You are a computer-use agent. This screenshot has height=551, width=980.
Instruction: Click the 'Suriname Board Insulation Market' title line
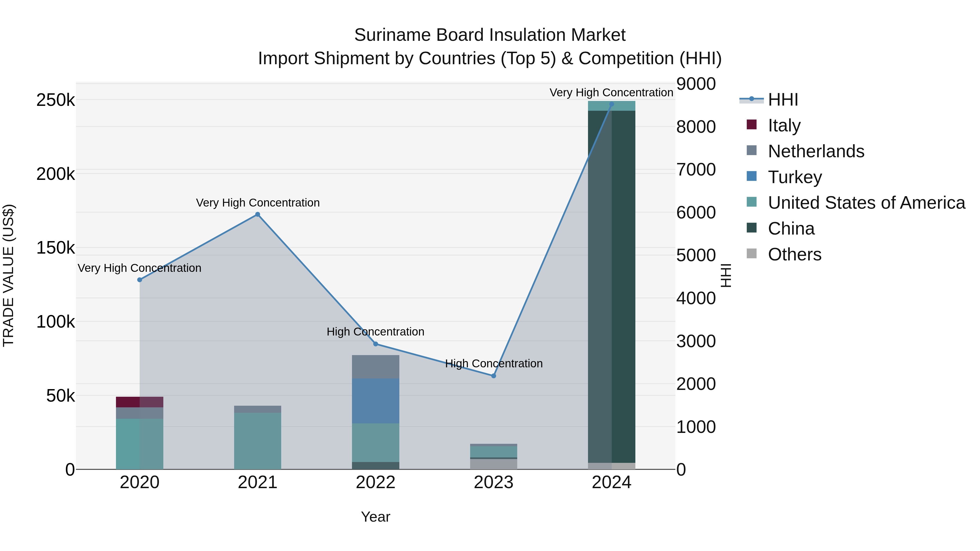point(490,35)
